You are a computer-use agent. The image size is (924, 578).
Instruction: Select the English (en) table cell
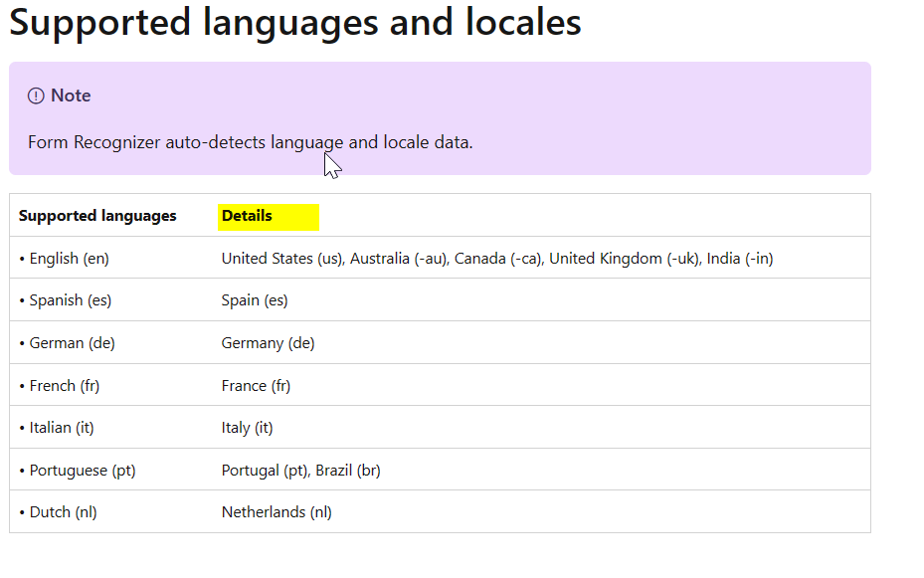pos(65,258)
